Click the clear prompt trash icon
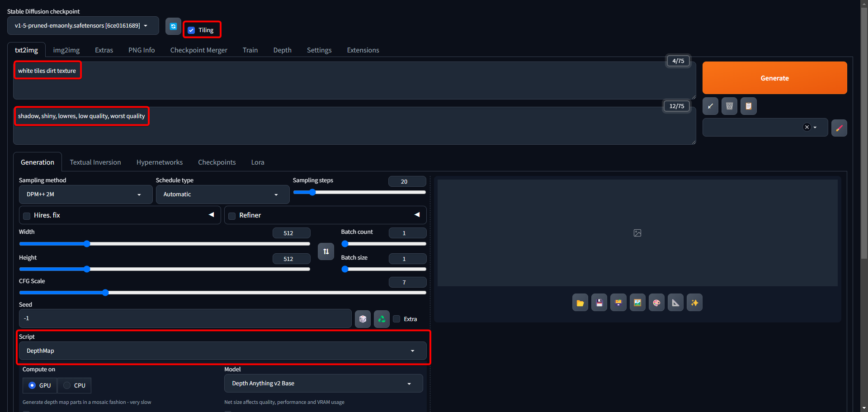The width and height of the screenshot is (868, 412). [729, 106]
